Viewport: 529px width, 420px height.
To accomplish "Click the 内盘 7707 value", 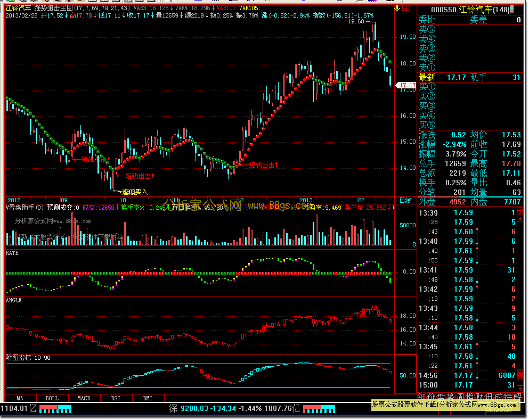I will [512, 202].
